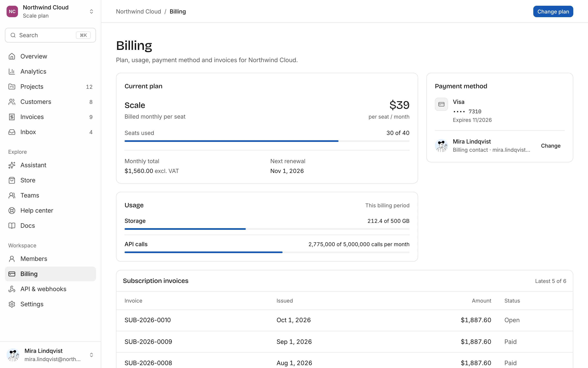Screen dimensions: 588x368
Task: Click the Docs book icon
Action: 12,225
